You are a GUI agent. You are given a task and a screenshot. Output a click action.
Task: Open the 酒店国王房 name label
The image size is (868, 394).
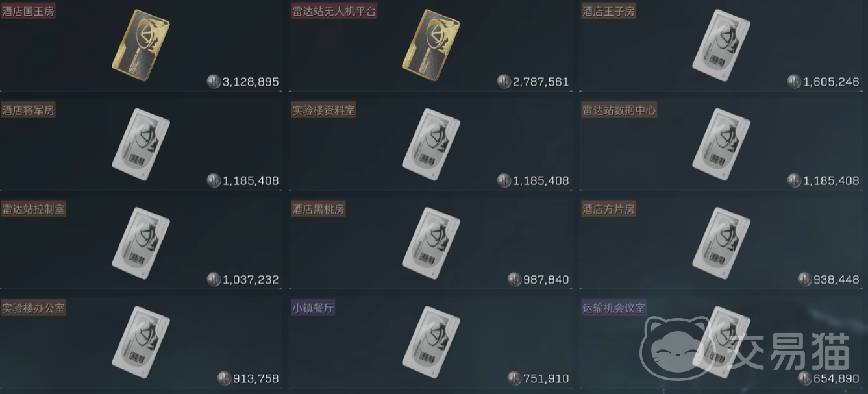click(28, 11)
